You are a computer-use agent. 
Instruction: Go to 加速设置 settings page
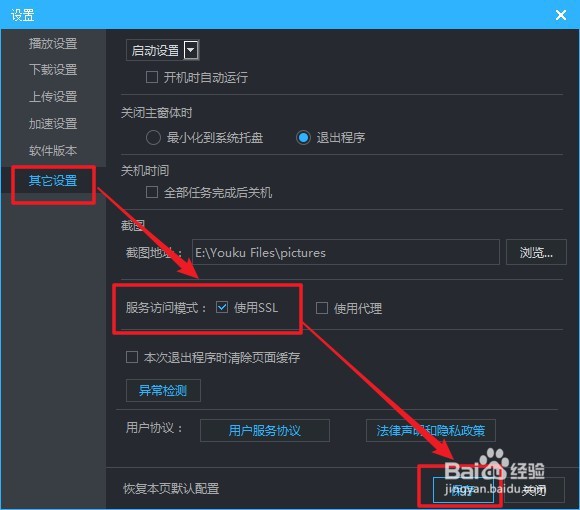pos(53,124)
